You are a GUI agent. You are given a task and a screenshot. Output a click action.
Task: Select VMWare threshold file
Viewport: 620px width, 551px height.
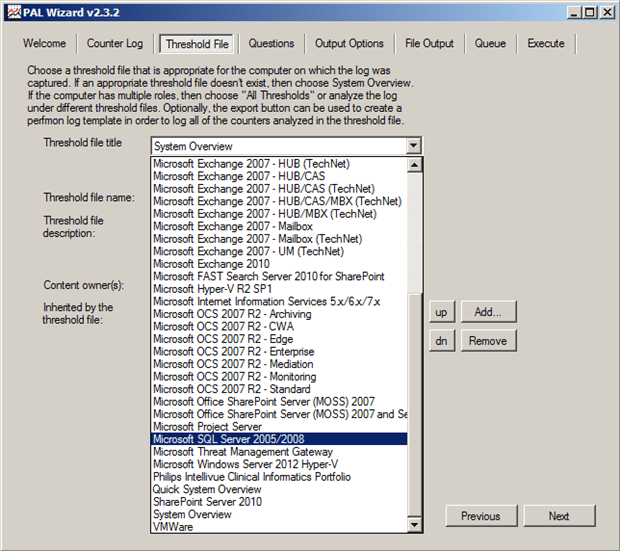click(279, 527)
